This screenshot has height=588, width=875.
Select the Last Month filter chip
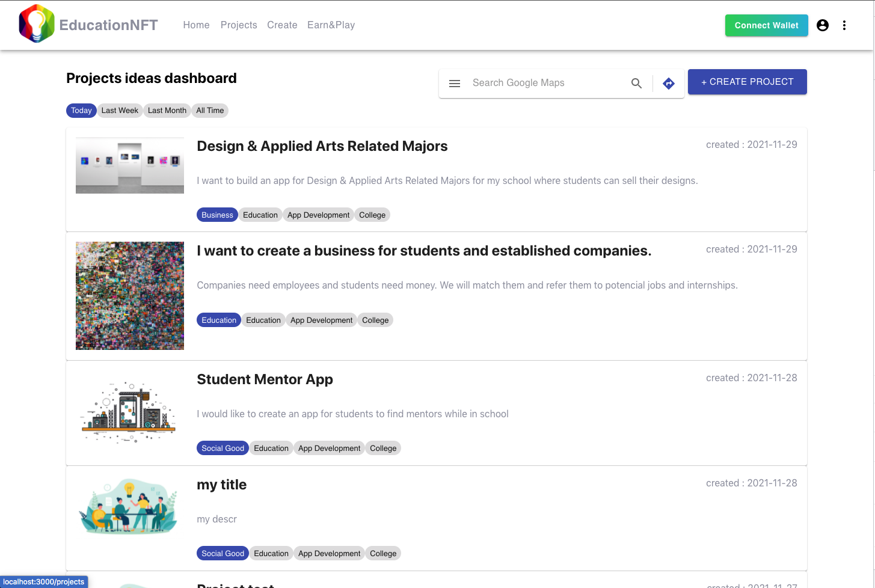click(167, 111)
